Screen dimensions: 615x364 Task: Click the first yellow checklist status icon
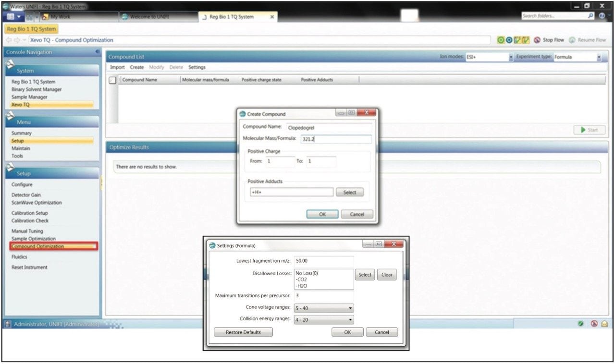(x=517, y=40)
